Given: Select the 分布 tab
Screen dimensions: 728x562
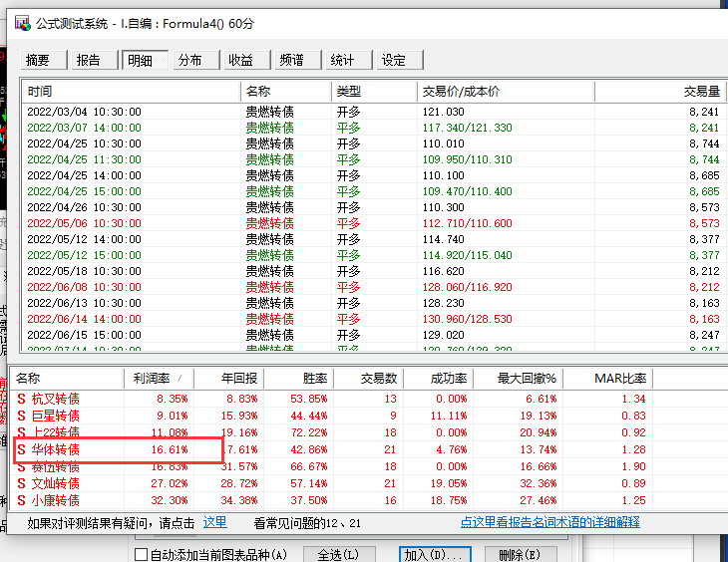Looking at the screenshot, I should coord(195,60).
